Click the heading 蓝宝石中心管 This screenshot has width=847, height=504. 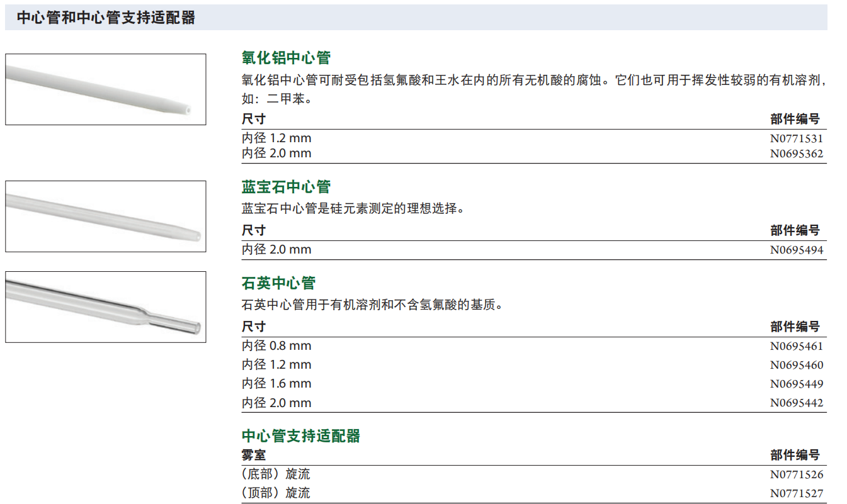(286, 187)
